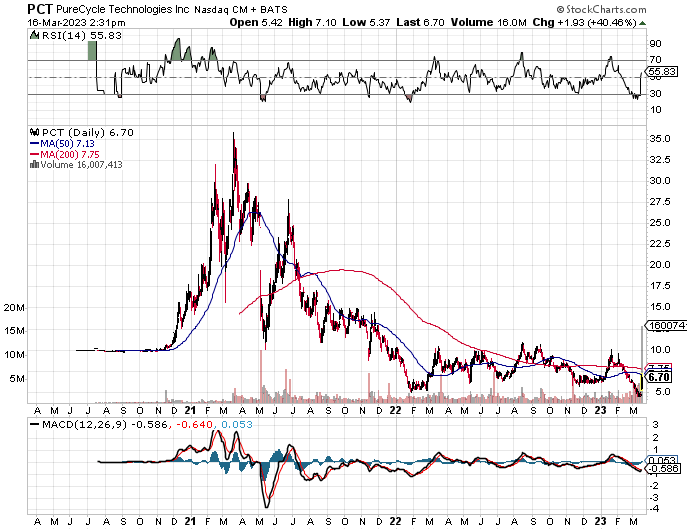Viewport: 687px width, 532px height.
Task: Click the blue MA(50) legend line swatch
Action: click(35, 144)
